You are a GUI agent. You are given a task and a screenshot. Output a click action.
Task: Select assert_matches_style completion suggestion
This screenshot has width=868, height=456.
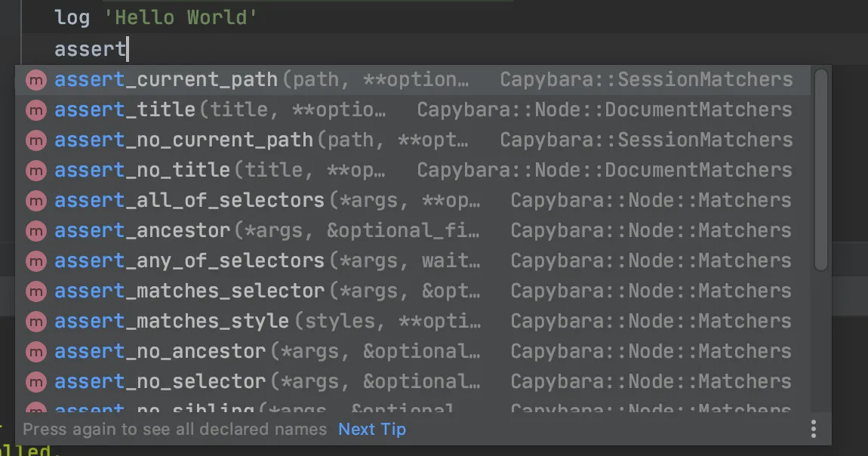coord(172,321)
